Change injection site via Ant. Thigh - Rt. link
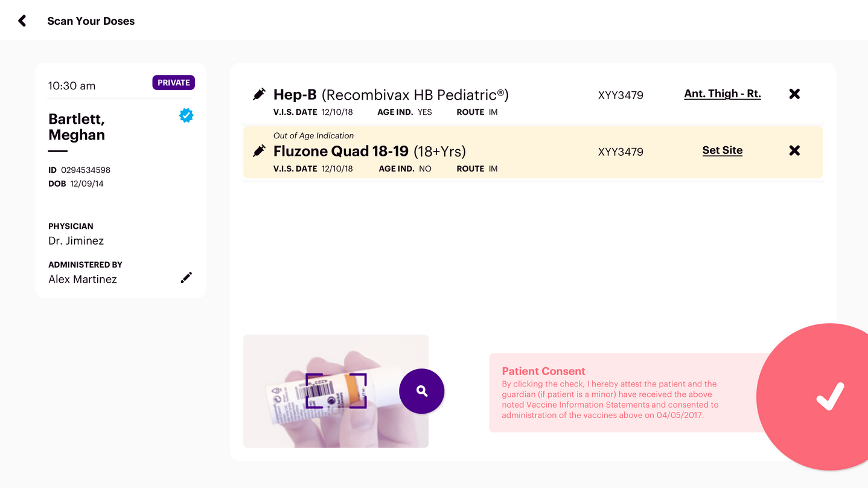Screen dimensions: 868x488 pos(722,94)
